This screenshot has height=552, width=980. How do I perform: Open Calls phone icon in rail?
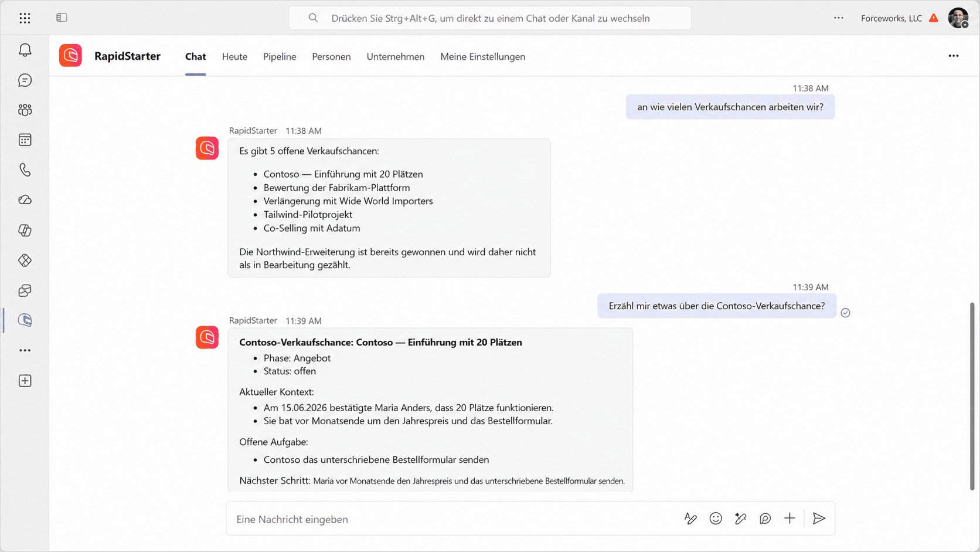[25, 170]
